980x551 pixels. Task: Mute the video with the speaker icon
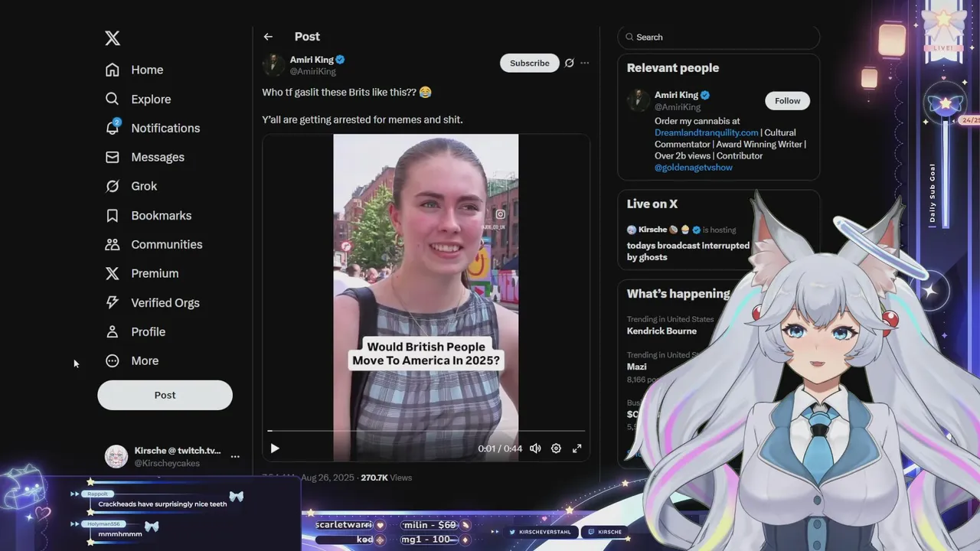pos(535,448)
